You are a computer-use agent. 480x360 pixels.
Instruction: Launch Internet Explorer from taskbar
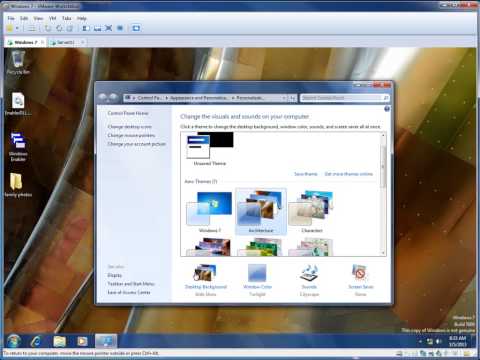tap(36, 341)
